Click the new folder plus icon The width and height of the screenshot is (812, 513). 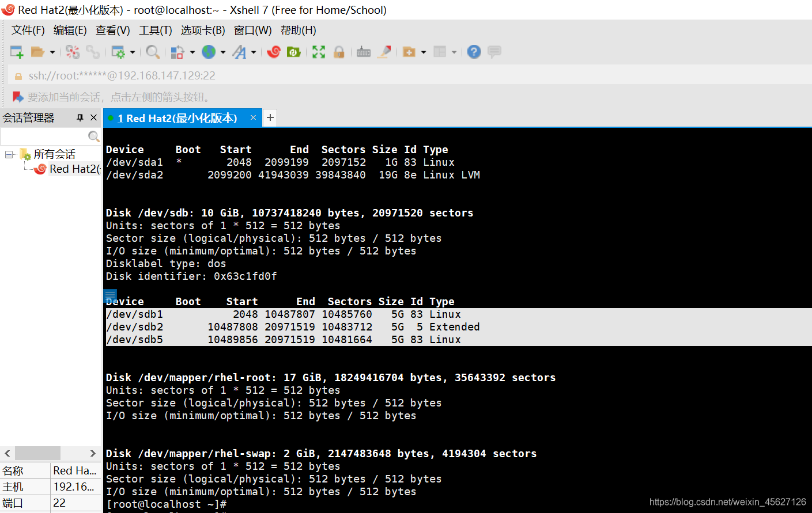(409, 52)
